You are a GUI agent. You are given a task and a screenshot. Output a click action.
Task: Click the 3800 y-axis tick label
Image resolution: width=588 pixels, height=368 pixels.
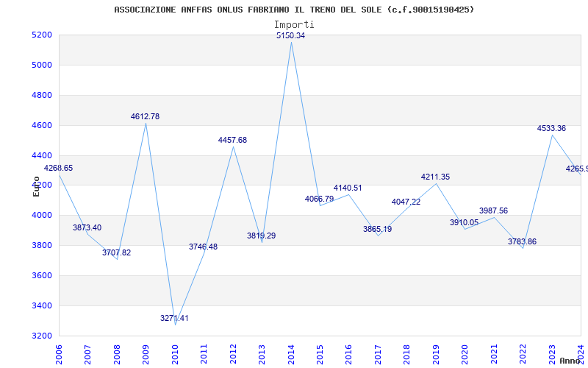[x=43, y=245]
